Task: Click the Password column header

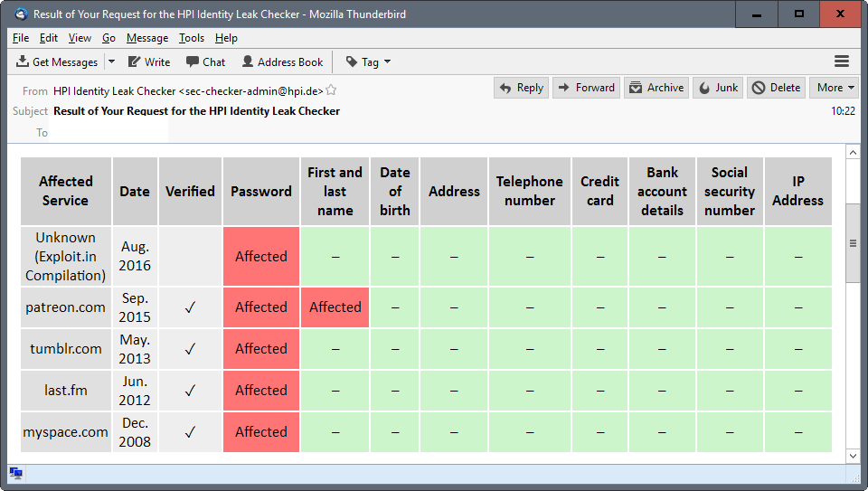Action: [261, 191]
